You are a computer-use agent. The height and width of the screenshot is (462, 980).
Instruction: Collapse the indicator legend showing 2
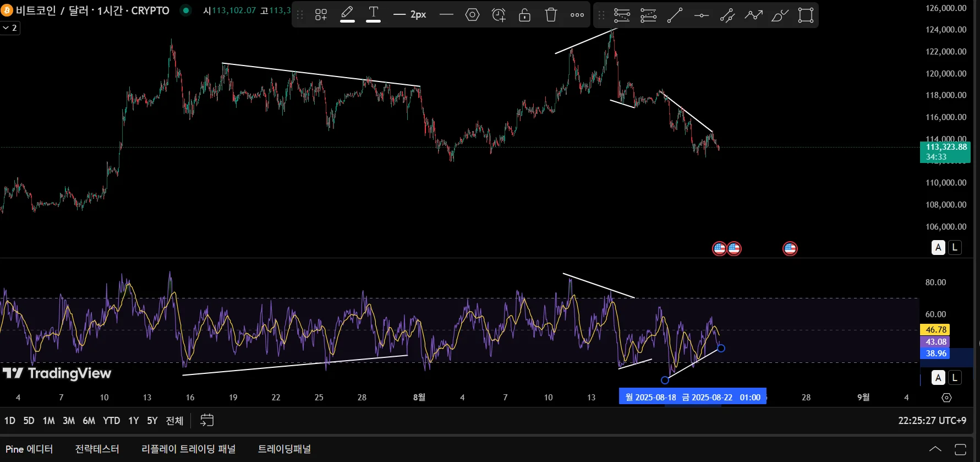pyautogui.click(x=10, y=28)
